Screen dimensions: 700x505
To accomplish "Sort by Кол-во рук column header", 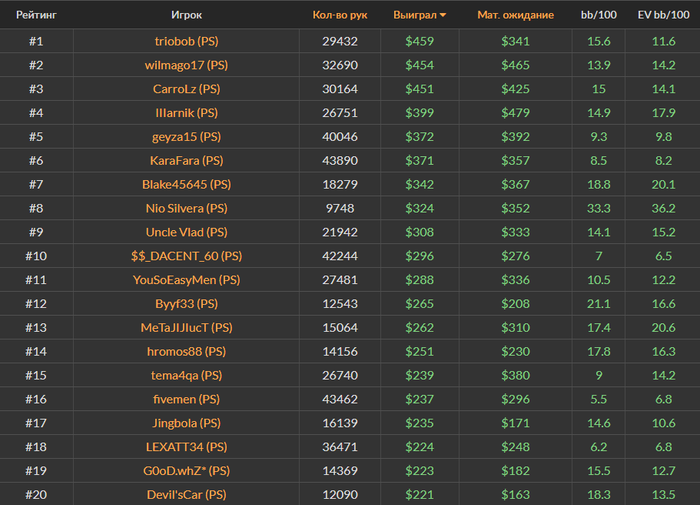I will (x=340, y=16).
